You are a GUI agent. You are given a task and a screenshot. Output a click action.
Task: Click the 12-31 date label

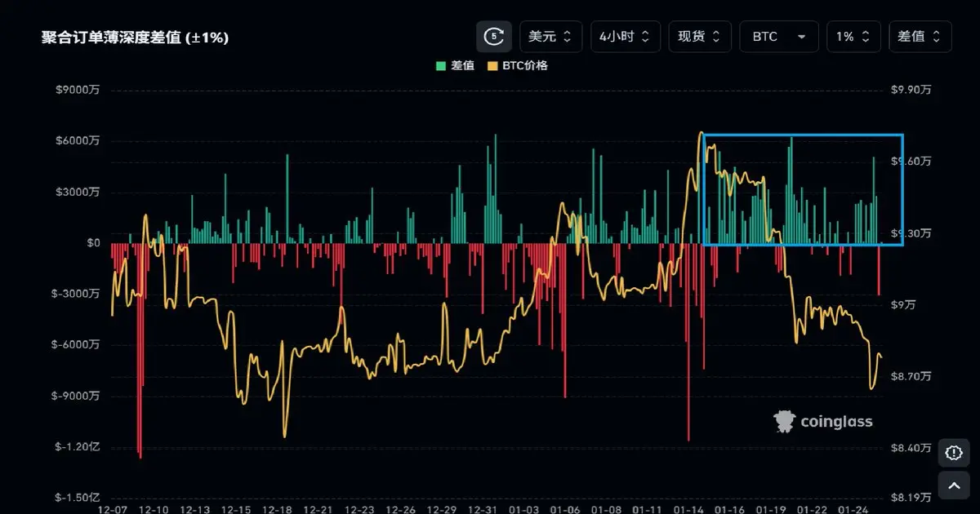pyautogui.click(x=483, y=509)
